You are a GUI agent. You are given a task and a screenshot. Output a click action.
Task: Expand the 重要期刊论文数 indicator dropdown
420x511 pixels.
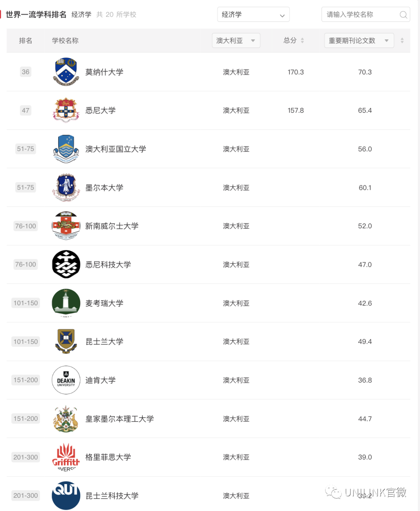359,40
